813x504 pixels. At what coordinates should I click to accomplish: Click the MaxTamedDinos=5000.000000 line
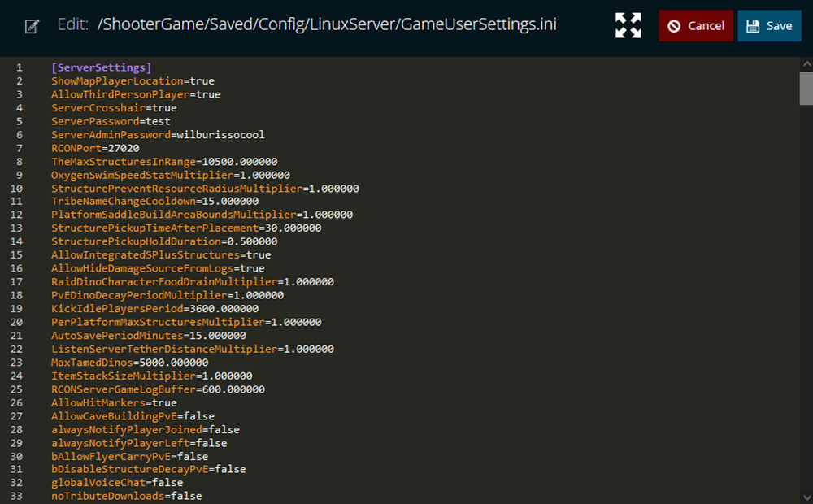point(129,363)
